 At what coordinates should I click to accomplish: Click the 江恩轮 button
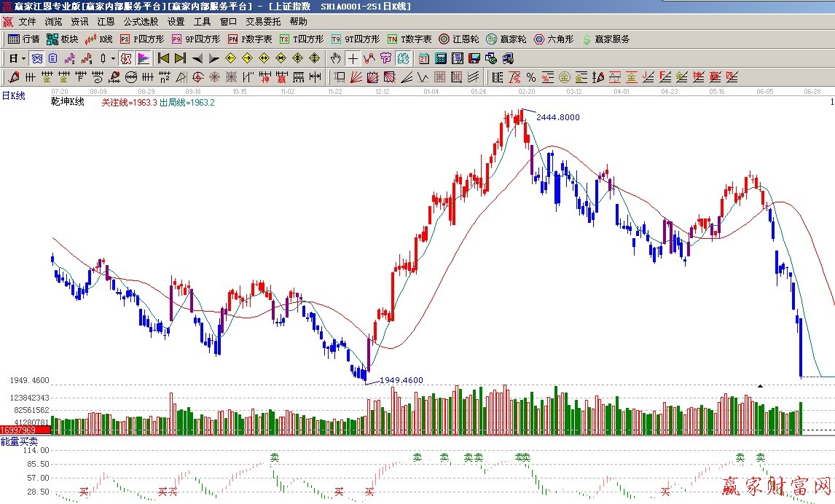click(x=458, y=39)
